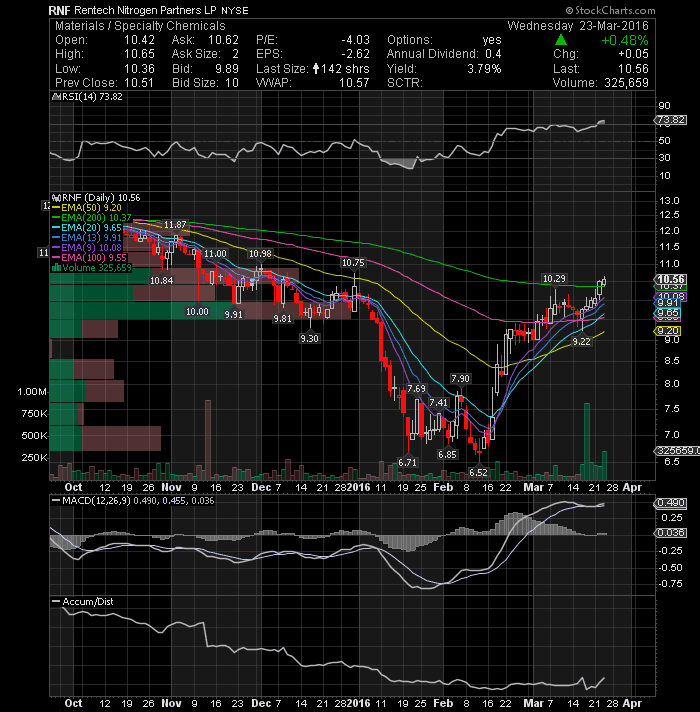This screenshot has height=712, width=700.
Task: Click the 0.036 histogram tag on right axis
Action: [x=670, y=533]
